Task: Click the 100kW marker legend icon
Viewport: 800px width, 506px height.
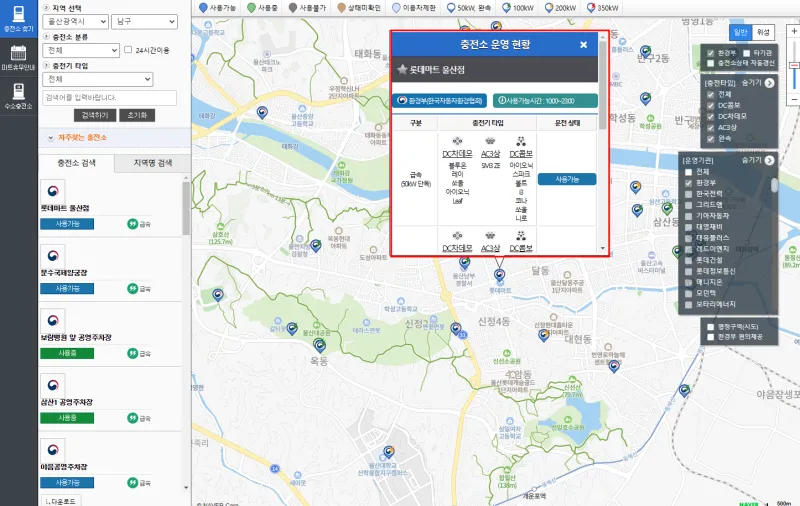Action: pos(506,8)
